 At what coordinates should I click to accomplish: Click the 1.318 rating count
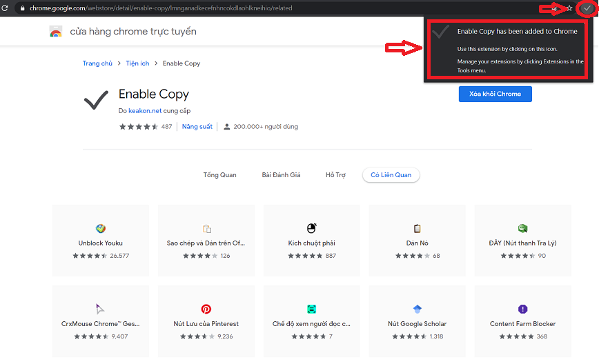[x=436, y=336]
